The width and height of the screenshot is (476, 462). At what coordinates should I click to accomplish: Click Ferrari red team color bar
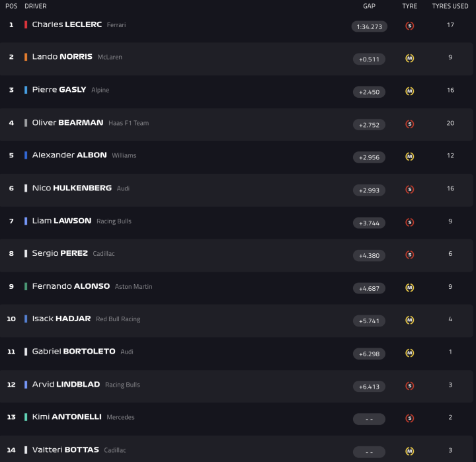(x=26, y=24)
